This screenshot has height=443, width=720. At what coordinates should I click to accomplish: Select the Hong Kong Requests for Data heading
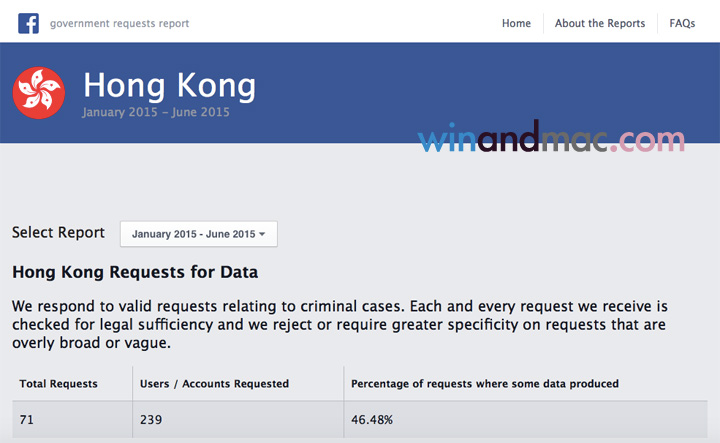click(135, 271)
